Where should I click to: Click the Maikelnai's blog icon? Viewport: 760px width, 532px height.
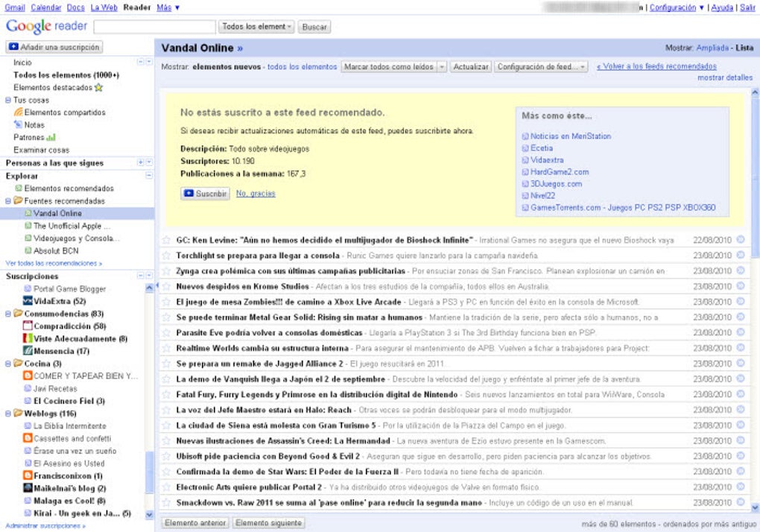click(28, 488)
